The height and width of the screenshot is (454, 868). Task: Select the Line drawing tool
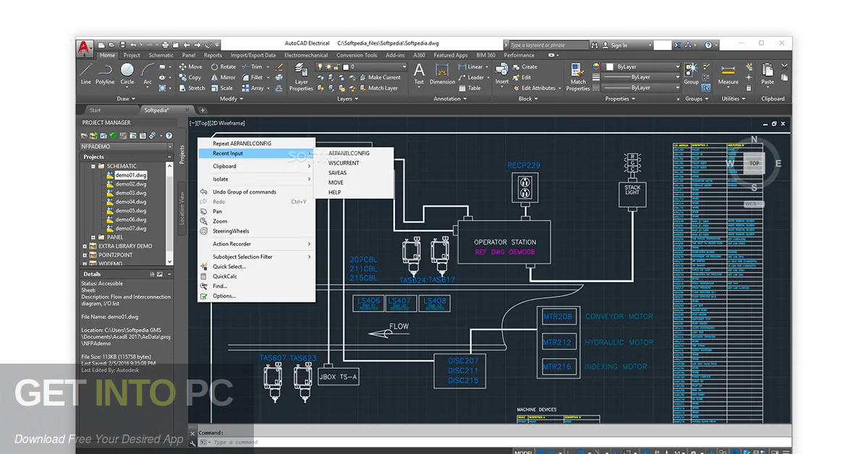point(85,73)
